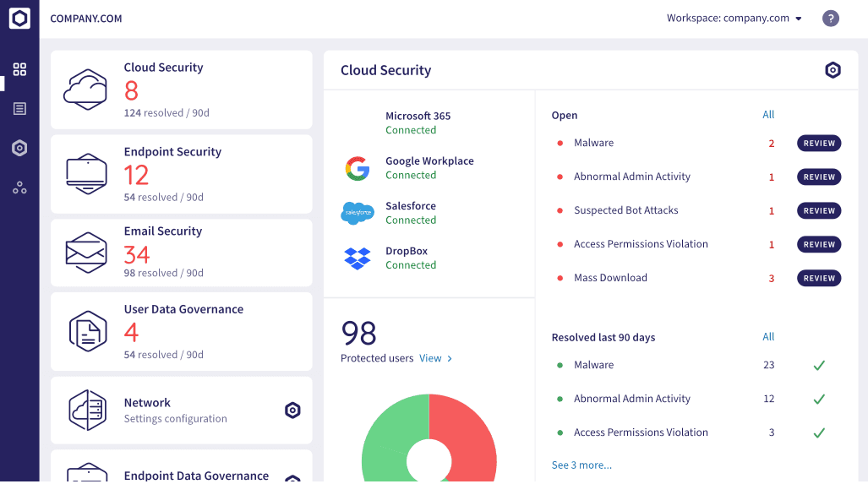This screenshot has height=484, width=868.
Task: Click checkmark for resolved Abnormal Admin Activity
Action: [x=819, y=399]
